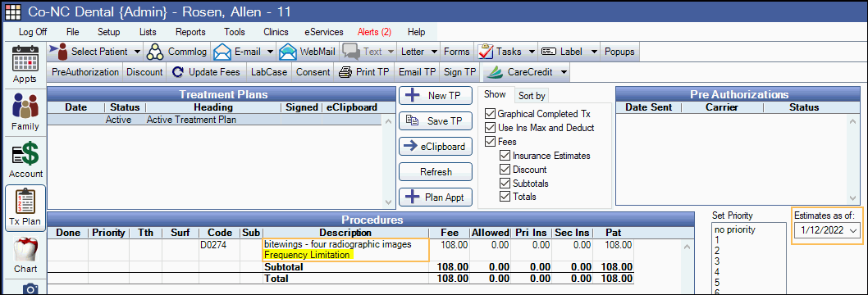Toggle the Subtotals checkbox
868x295 pixels.
tap(505, 184)
